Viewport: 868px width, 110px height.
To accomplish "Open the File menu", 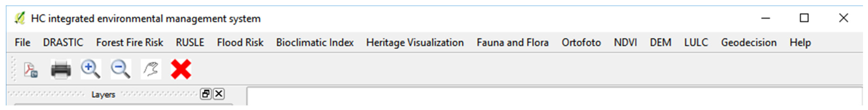I will pos(23,43).
